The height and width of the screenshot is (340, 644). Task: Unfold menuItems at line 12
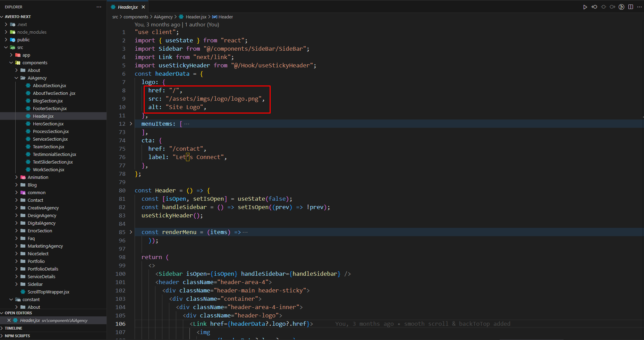131,124
